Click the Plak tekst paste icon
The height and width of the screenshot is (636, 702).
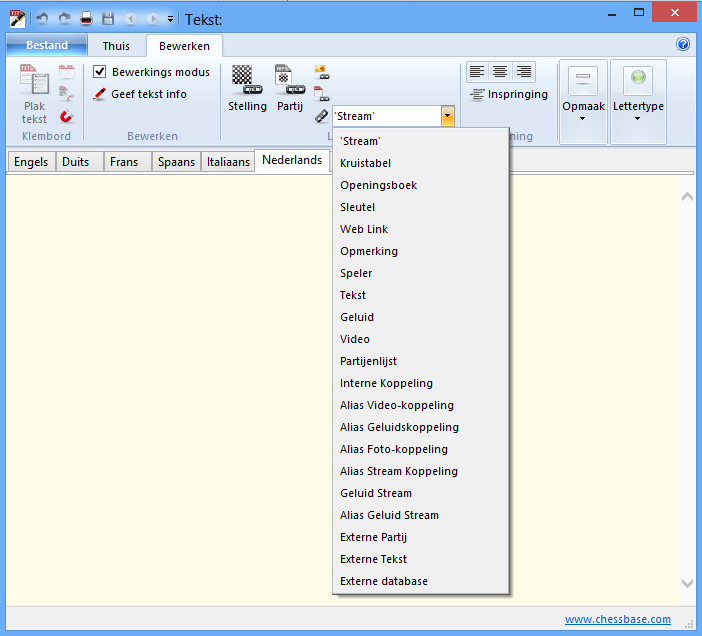coord(34,94)
